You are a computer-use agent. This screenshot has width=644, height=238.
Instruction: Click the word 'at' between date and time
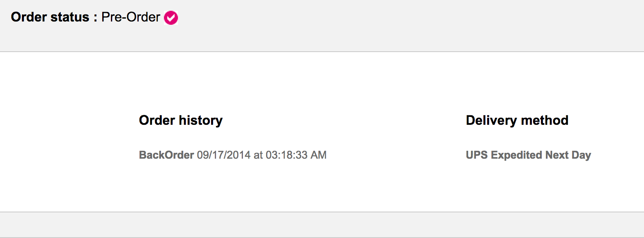click(258, 155)
